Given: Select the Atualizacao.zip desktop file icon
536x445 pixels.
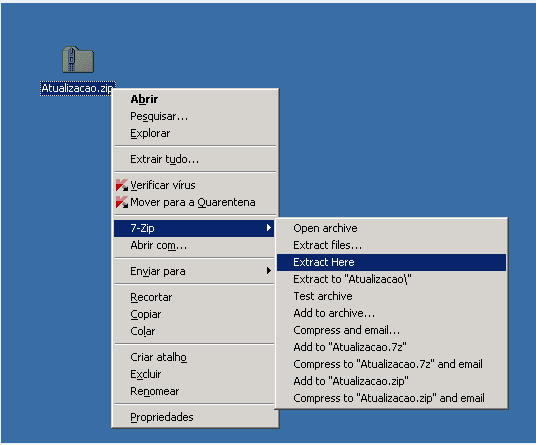Looking at the screenshot, I should click(78, 60).
